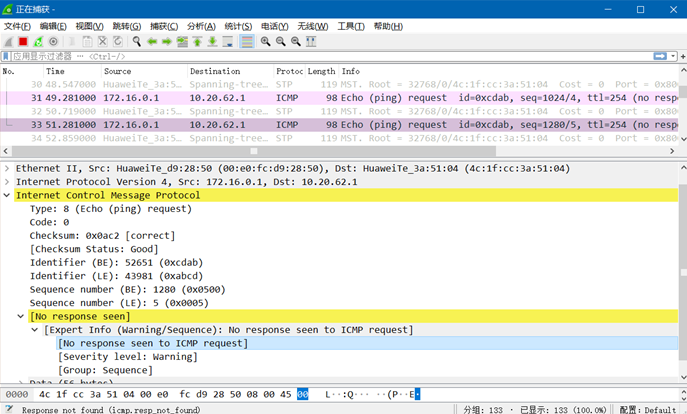This screenshot has width=687, height=414.
Task: Go back to previous packet
Action: click(x=152, y=42)
